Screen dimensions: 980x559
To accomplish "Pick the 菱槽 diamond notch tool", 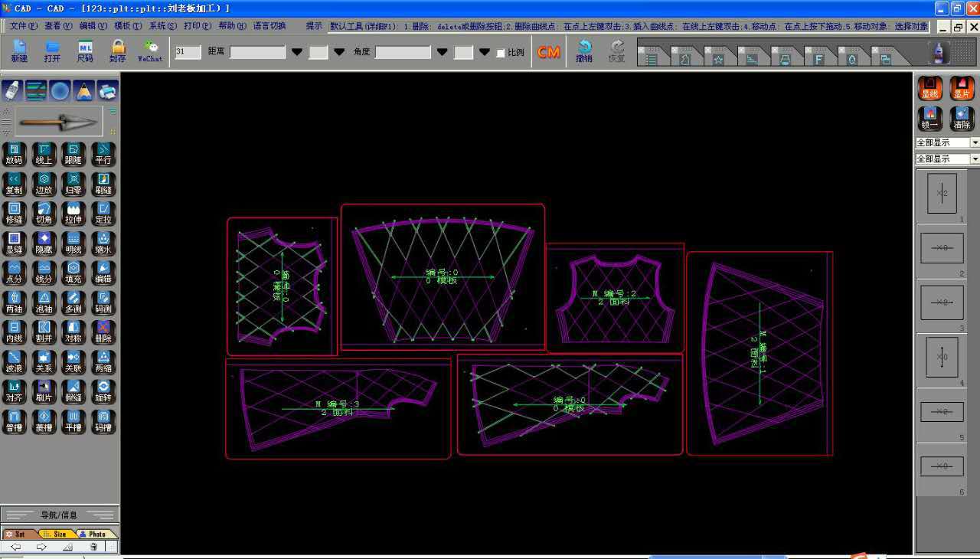I will click(x=44, y=422).
